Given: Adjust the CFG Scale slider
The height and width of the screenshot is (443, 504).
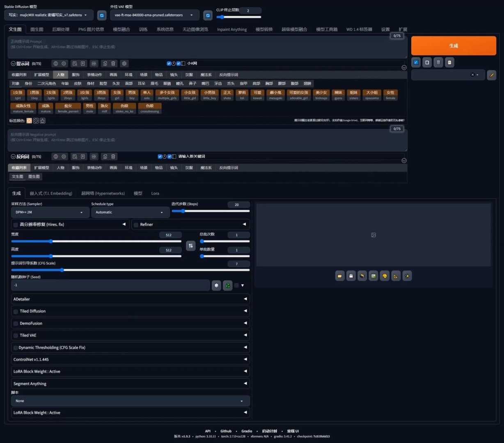Looking at the screenshot, I should (x=131, y=270).
